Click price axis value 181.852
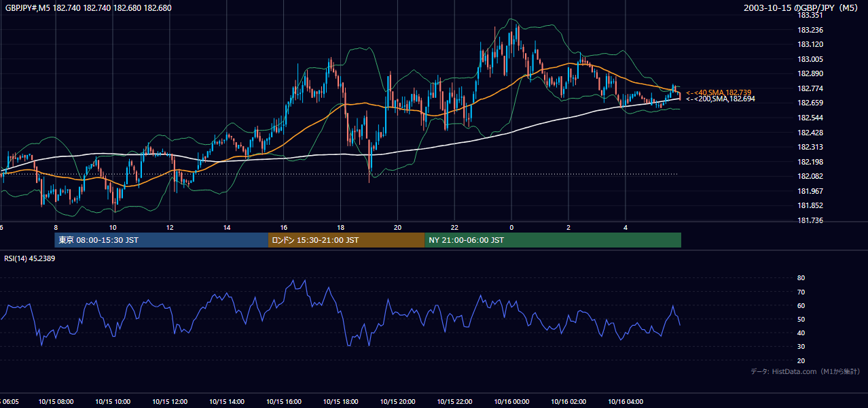The width and height of the screenshot is (868, 408). [810, 205]
